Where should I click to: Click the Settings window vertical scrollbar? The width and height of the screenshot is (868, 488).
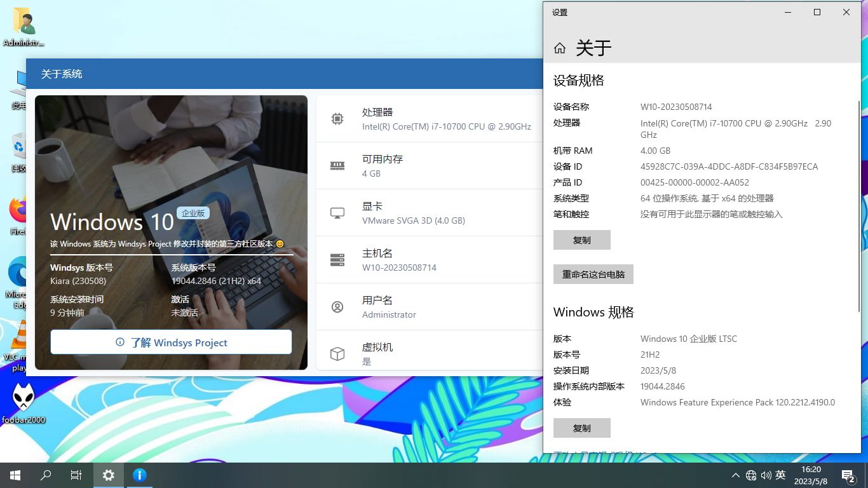(x=858, y=191)
